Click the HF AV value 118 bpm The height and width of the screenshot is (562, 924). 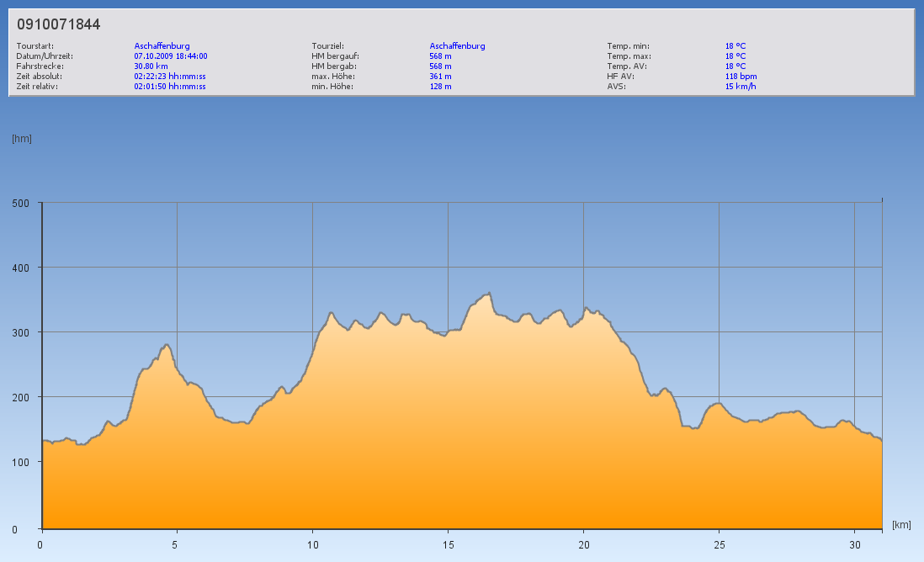pos(741,77)
